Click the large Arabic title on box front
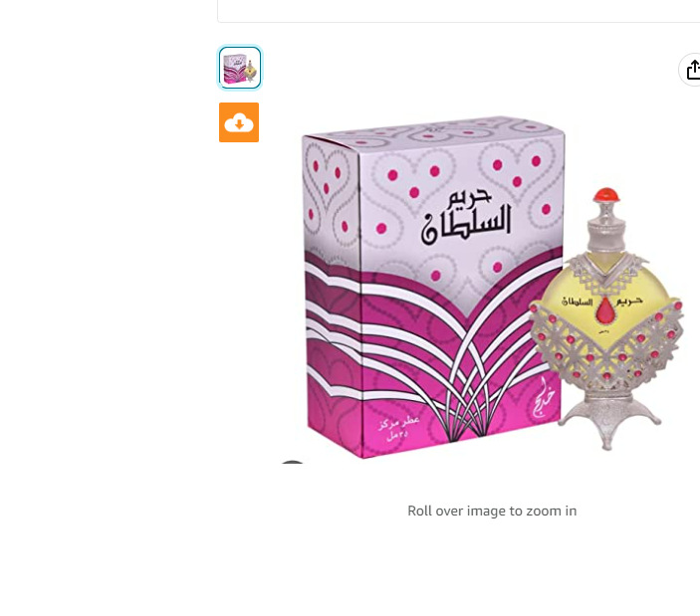Viewport: 700px width, 616px height. [x=466, y=215]
